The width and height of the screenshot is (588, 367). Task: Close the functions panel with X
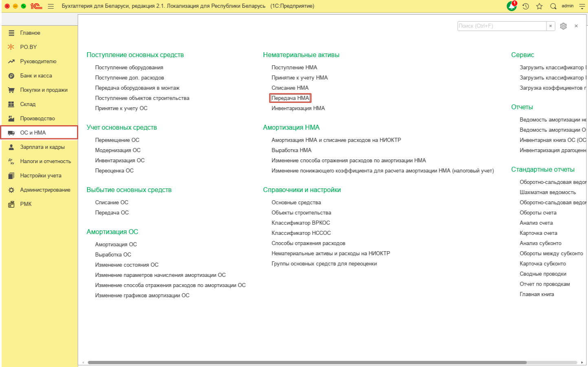tap(576, 26)
